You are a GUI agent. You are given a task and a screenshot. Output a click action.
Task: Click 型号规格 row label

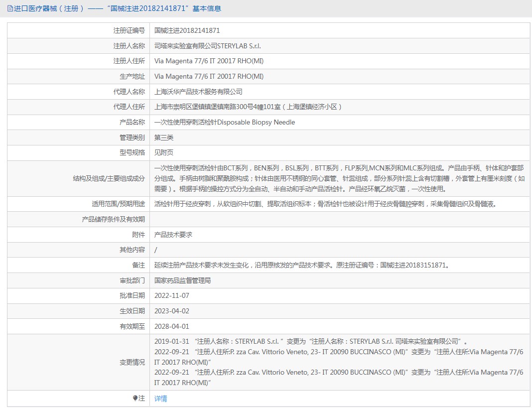tap(132, 152)
